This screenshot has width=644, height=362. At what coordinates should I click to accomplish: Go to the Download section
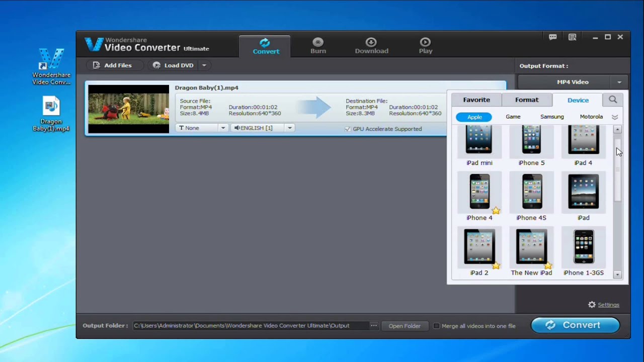pyautogui.click(x=371, y=46)
